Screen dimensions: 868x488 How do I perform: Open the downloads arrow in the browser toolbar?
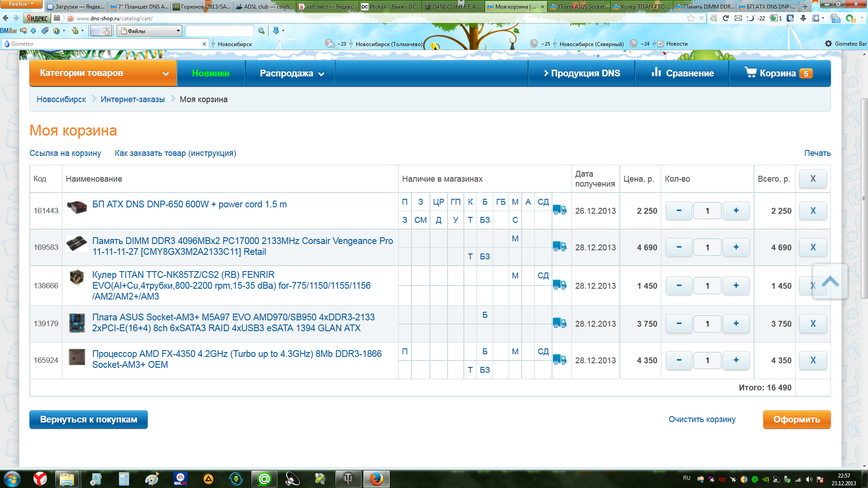[803, 18]
